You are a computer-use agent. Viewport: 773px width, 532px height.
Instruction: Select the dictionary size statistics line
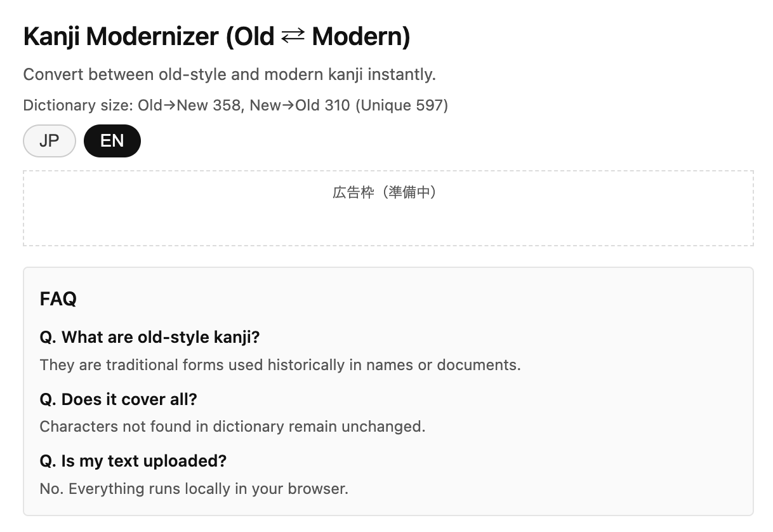pyautogui.click(x=235, y=105)
